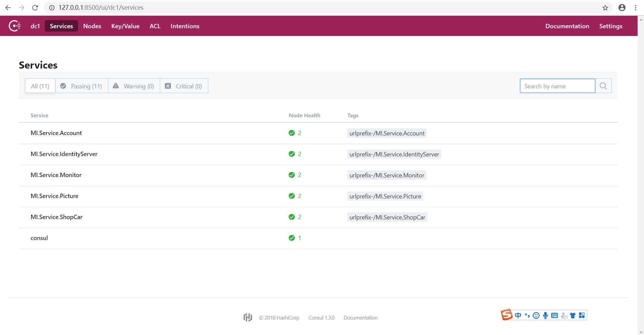Click the IME user account icon
644x335 pixels.
[564, 316]
